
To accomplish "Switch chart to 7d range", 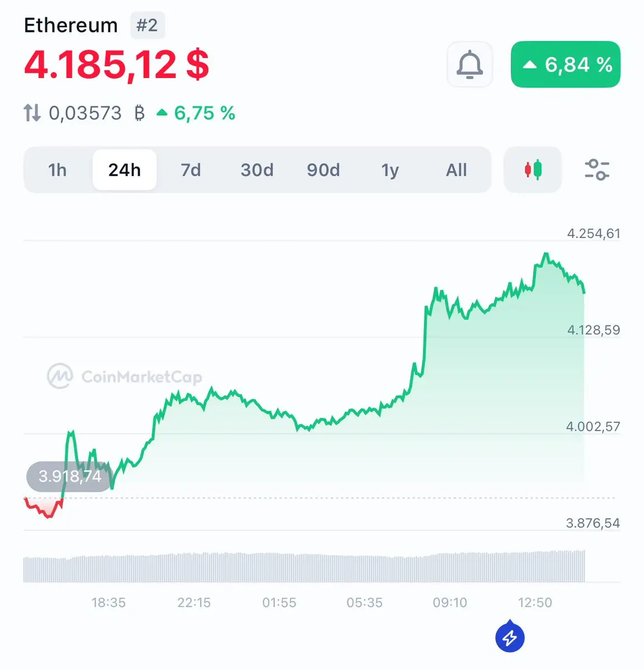I will [x=191, y=170].
